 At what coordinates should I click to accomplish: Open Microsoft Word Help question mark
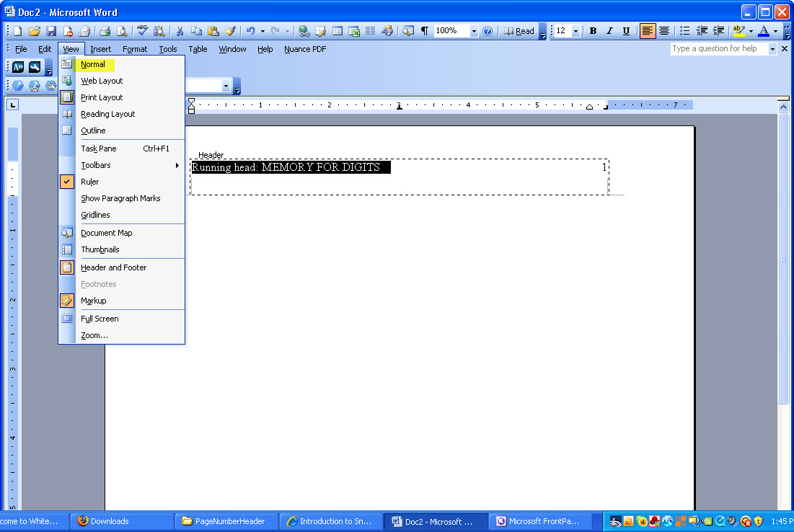click(x=488, y=31)
